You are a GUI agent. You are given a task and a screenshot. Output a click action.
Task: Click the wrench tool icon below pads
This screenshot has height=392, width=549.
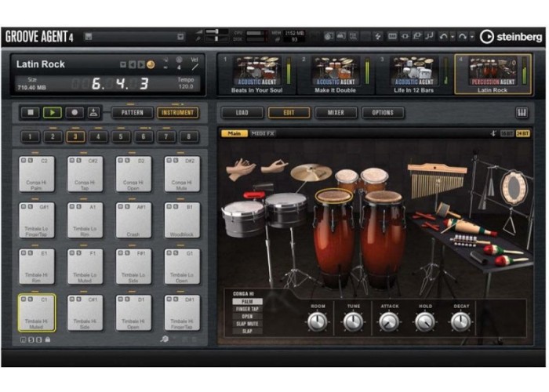[x=164, y=339]
